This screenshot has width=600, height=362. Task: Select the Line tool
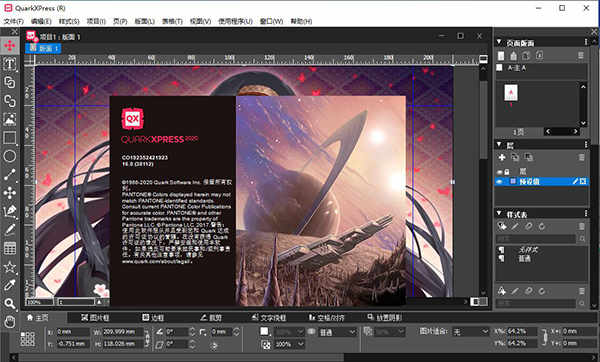[x=10, y=174]
